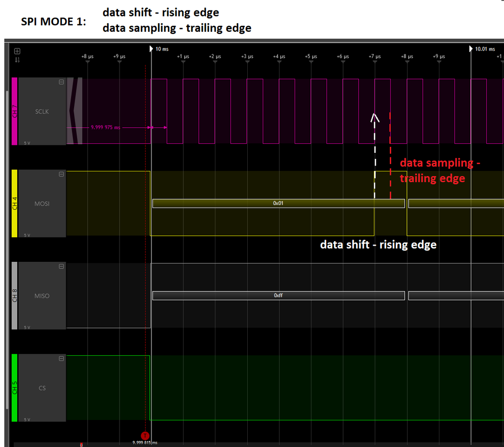Viewport: 504px width, 447px height.
Task: Click the MOSI channel label
Action: tap(42, 203)
